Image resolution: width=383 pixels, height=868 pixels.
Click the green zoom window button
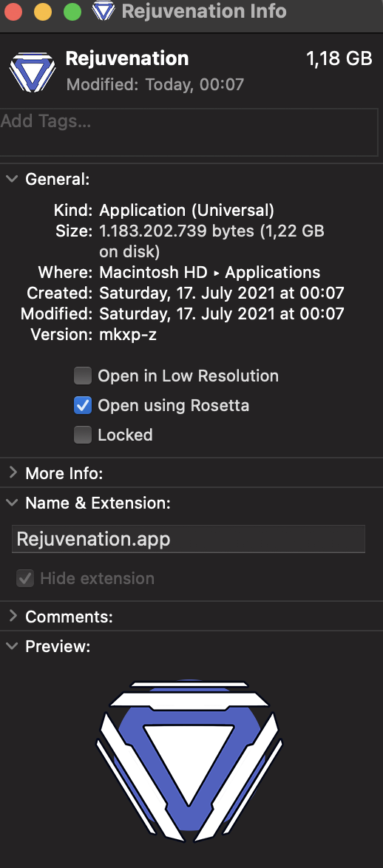pyautogui.click(x=72, y=11)
